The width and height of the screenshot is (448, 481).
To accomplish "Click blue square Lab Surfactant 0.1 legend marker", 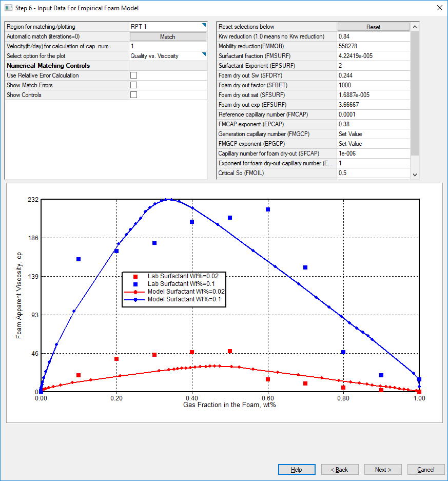I will [135, 284].
